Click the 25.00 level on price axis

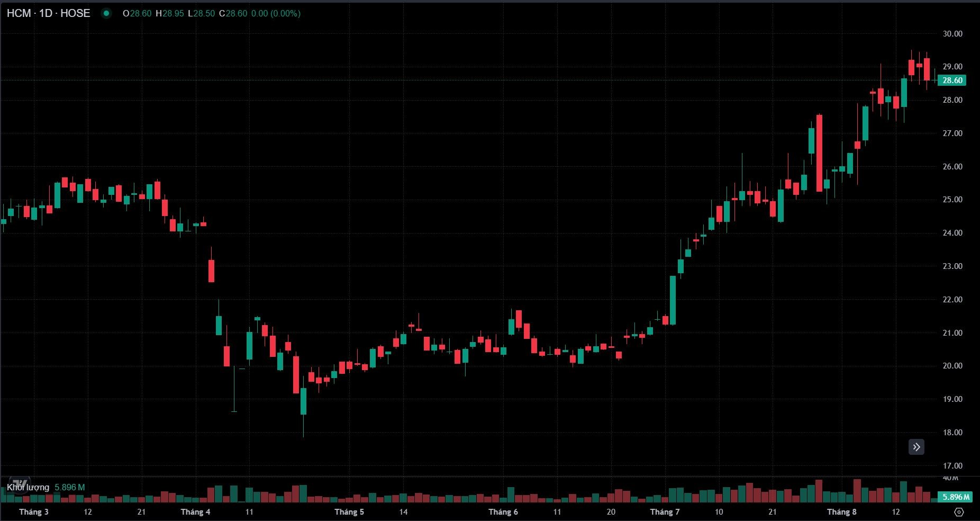point(952,200)
